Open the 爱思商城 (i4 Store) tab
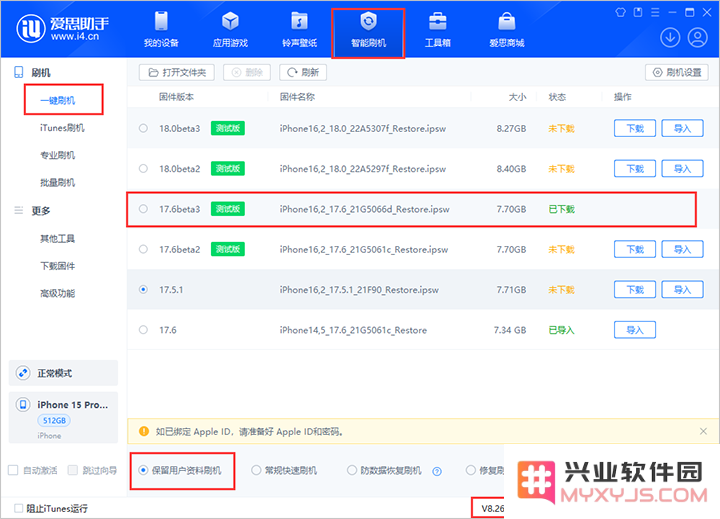Screen dimensions: 720x519 [x=506, y=30]
